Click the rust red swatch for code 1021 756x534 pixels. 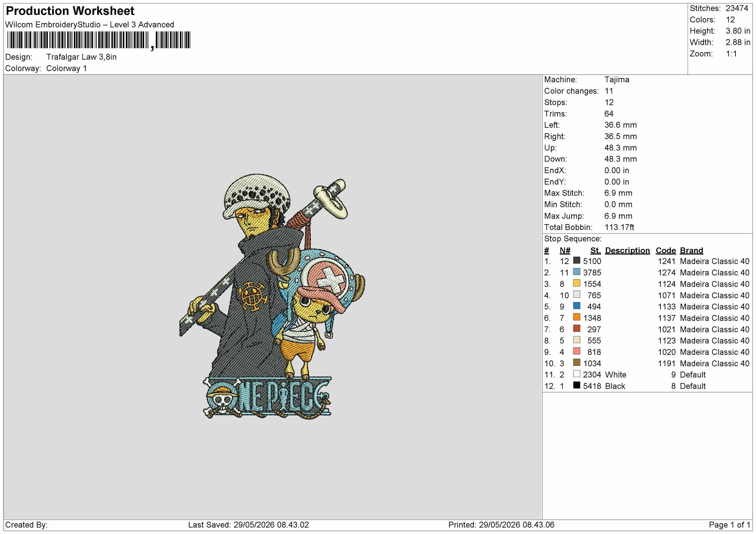(577, 329)
